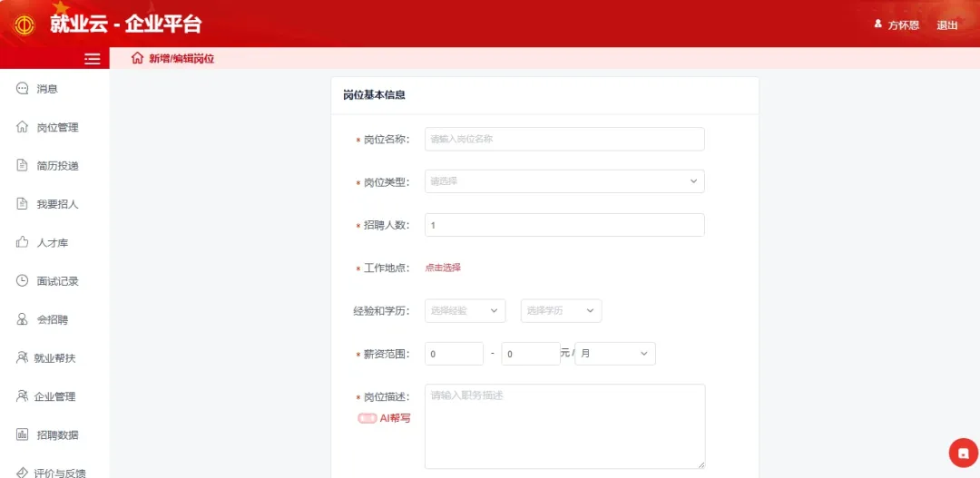Open 人才库 menu item
This screenshot has width=980, height=478.
coord(54,242)
